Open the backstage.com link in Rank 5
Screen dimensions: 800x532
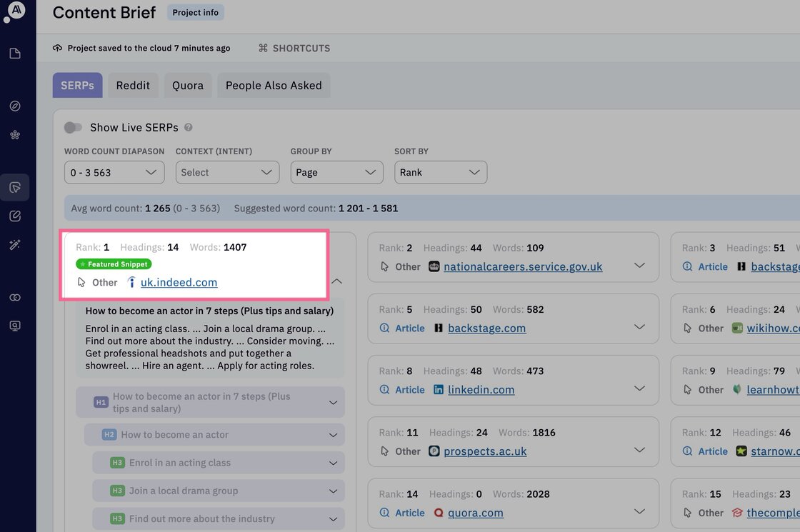(486, 328)
